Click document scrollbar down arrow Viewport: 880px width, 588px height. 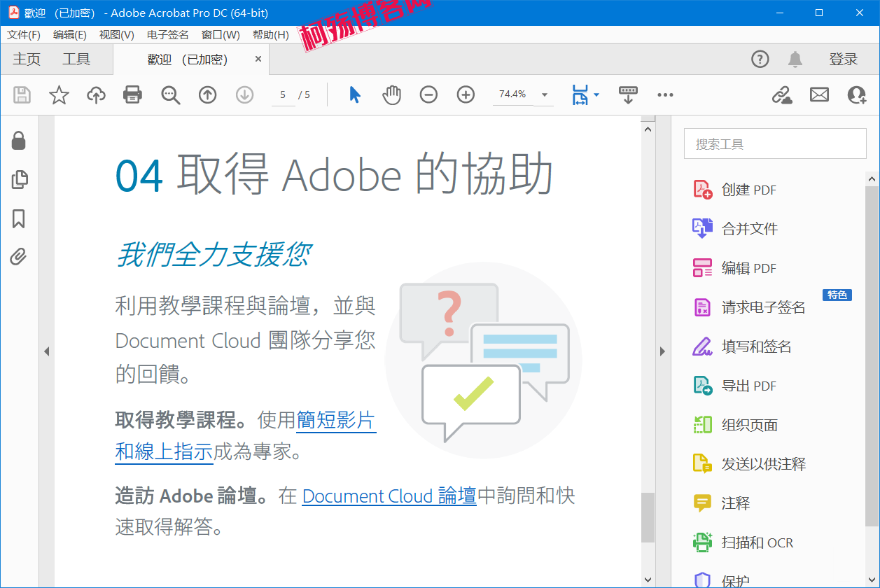[648, 580]
